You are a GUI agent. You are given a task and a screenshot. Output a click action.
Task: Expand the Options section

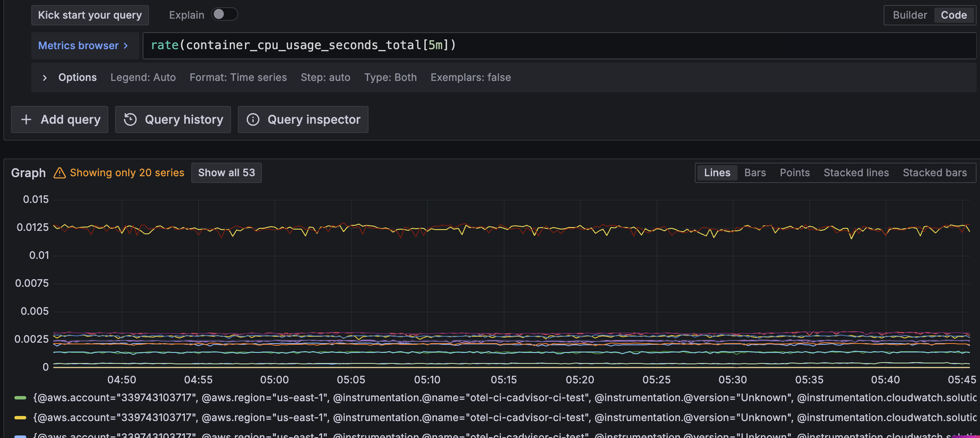tap(77, 77)
